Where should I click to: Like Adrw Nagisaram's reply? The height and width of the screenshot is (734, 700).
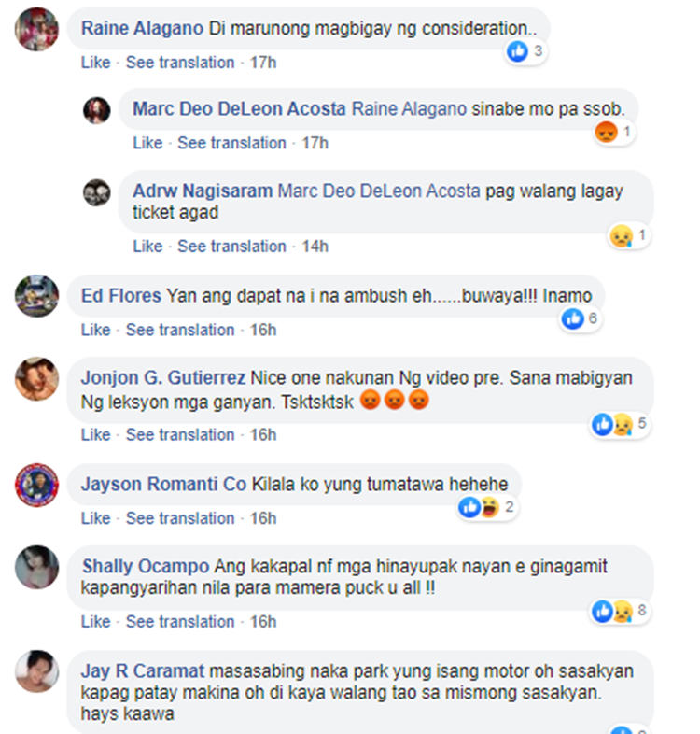(x=147, y=247)
